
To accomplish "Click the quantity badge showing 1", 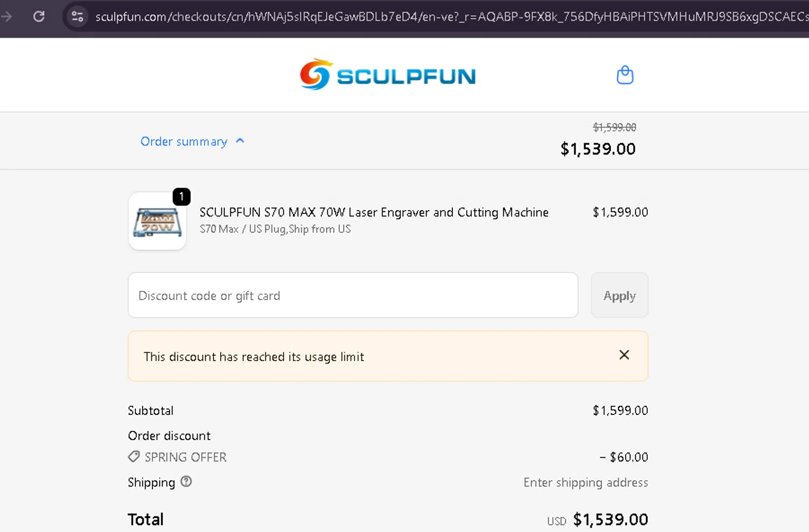I will (x=182, y=197).
